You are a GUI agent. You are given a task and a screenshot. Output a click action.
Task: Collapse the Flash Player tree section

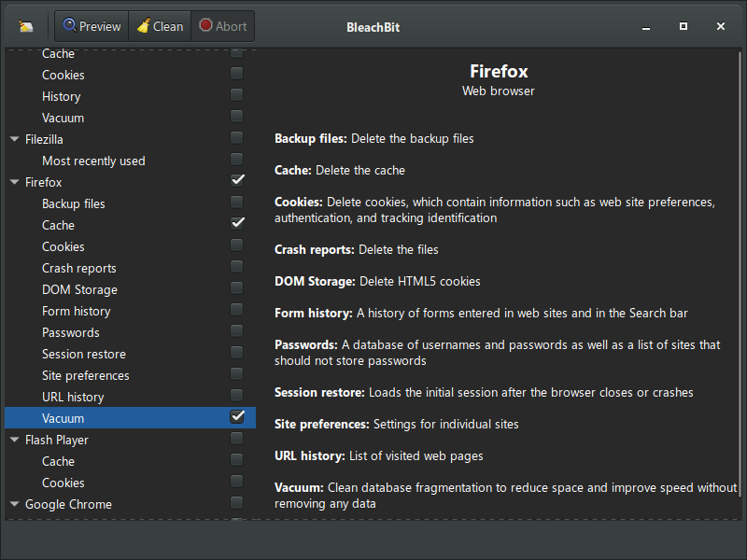pyautogui.click(x=15, y=441)
